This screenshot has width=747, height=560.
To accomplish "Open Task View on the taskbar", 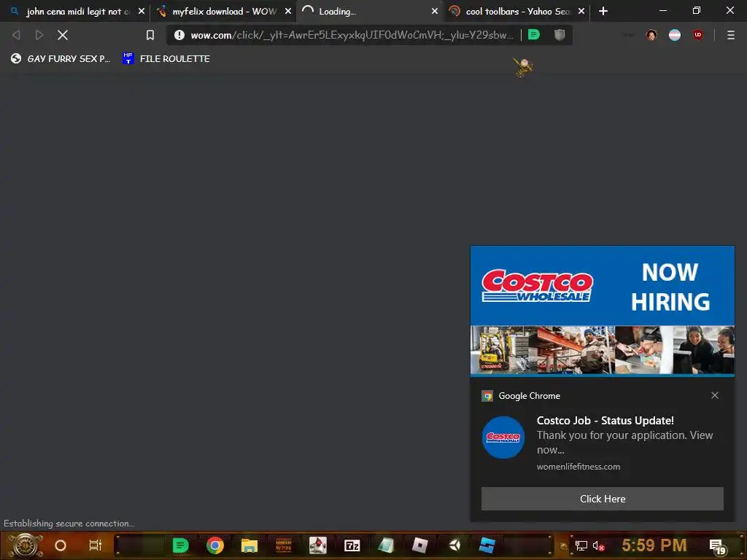I will coord(96,545).
